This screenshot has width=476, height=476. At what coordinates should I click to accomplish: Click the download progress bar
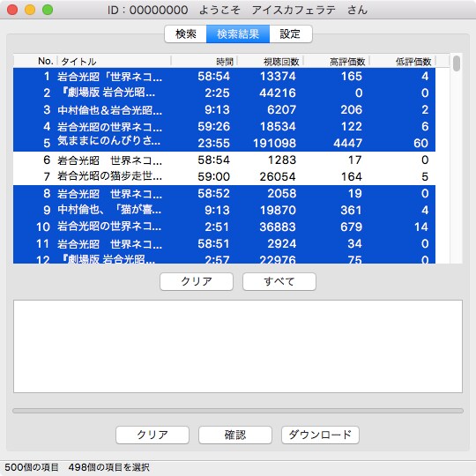(x=238, y=411)
